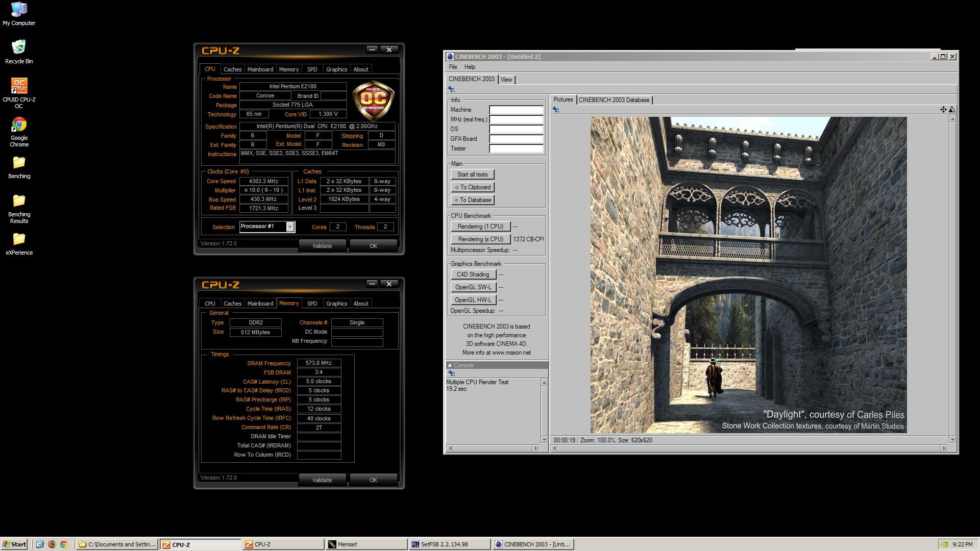This screenshot has height=551, width=980.
Task: Click the triangle zoom icon in the Pictures panel
Action: [952, 110]
